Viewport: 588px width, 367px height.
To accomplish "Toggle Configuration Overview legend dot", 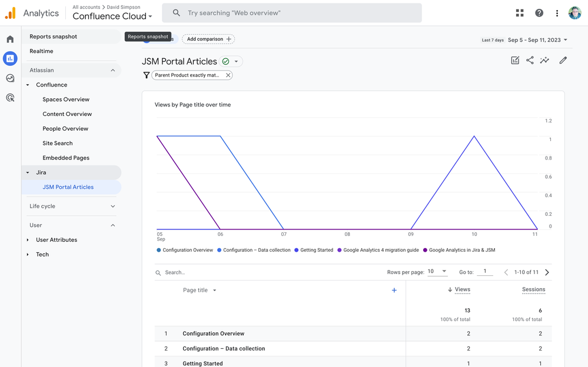I will click(159, 250).
